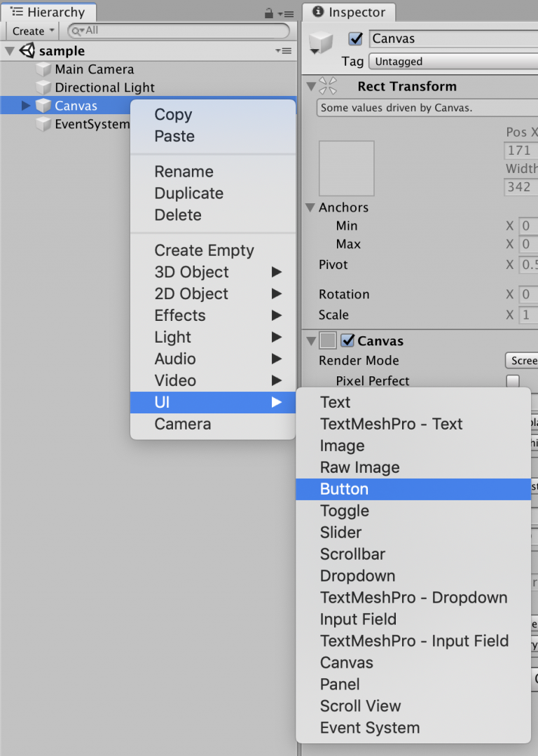Switch to the Hierarchy tab
Viewport: 538px width, 756px height.
pos(48,11)
